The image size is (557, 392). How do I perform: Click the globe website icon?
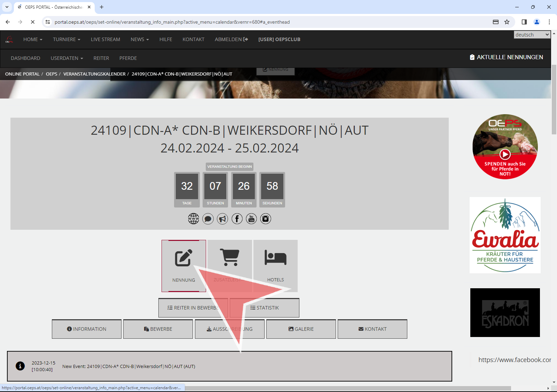[194, 219]
